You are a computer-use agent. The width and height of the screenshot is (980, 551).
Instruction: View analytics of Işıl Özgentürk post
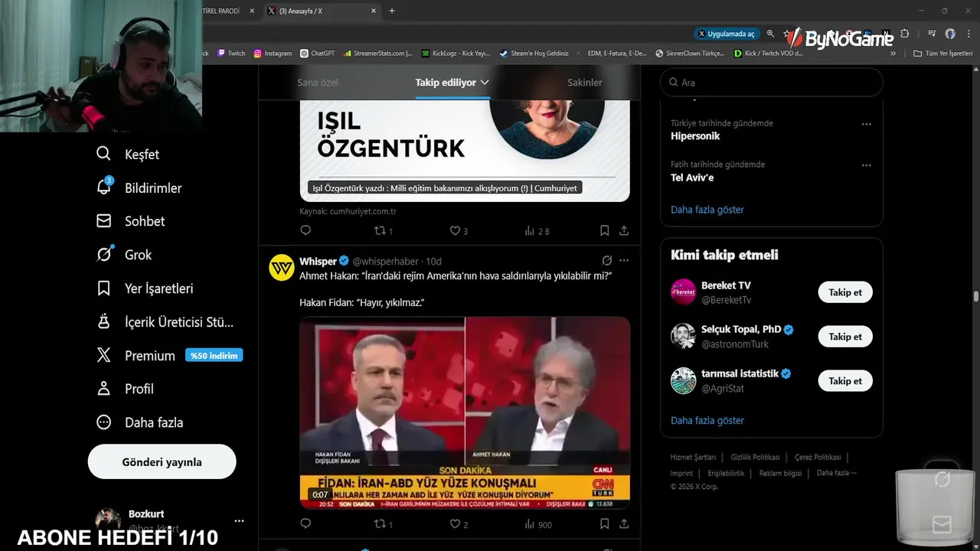pyautogui.click(x=537, y=230)
